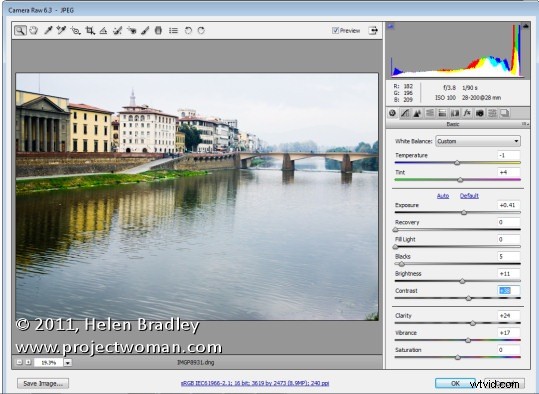
Task: Click the Tint value field
Action: coord(508,172)
